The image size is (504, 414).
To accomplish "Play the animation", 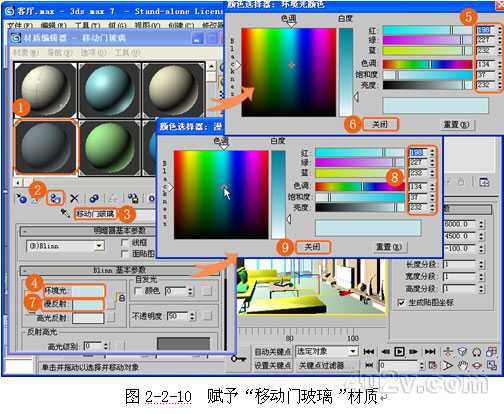I will click(x=399, y=352).
